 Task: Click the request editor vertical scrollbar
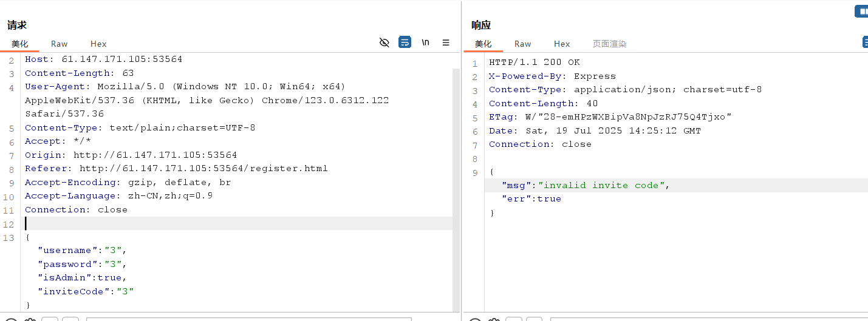click(x=456, y=182)
